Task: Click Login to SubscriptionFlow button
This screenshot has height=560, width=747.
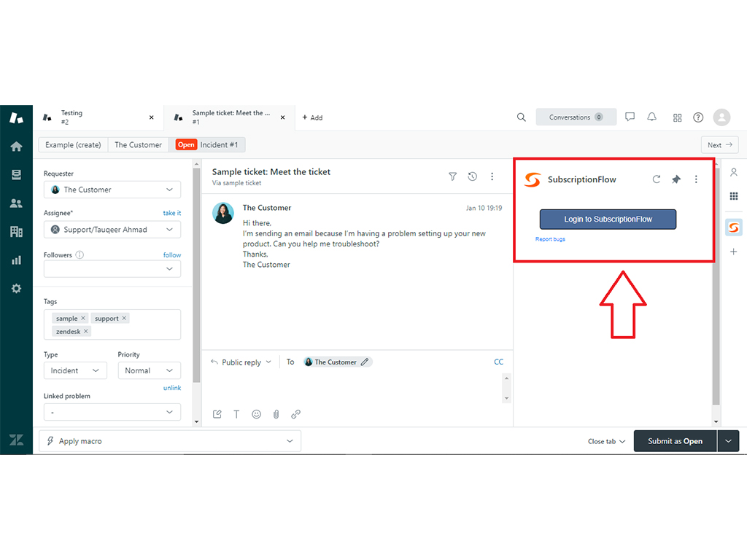Action: [608, 219]
